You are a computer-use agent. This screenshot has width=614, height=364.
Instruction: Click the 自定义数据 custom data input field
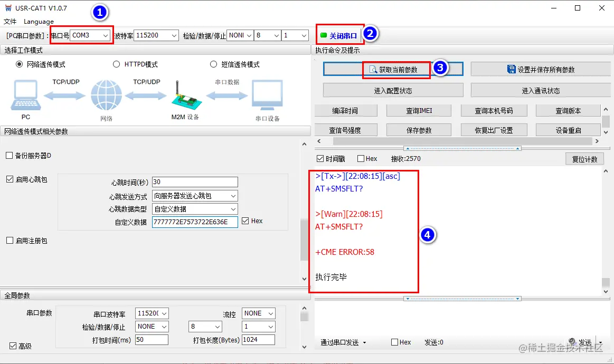click(x=194, y=222)
